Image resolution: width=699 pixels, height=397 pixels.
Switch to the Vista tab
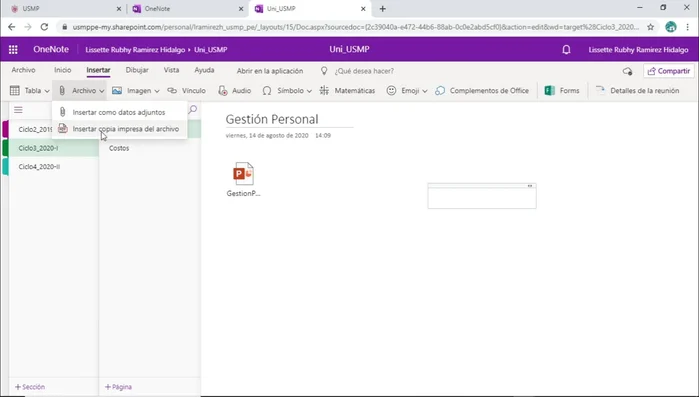pyautogui.click(x=171, y=70)
